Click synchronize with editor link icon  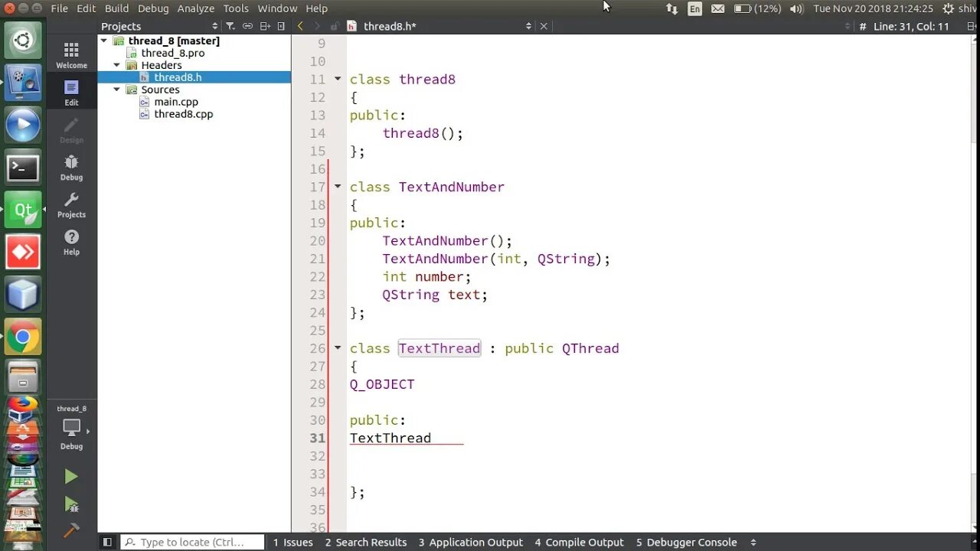click(247, 26)
